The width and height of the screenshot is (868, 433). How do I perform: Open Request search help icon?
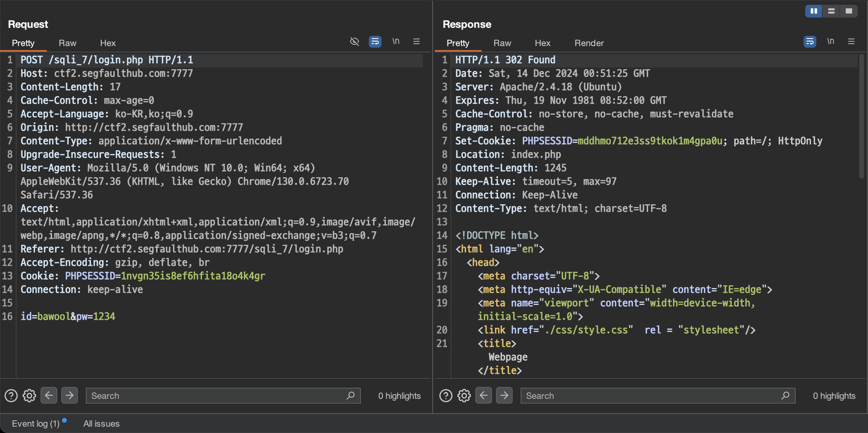click(x=11, y=396)
